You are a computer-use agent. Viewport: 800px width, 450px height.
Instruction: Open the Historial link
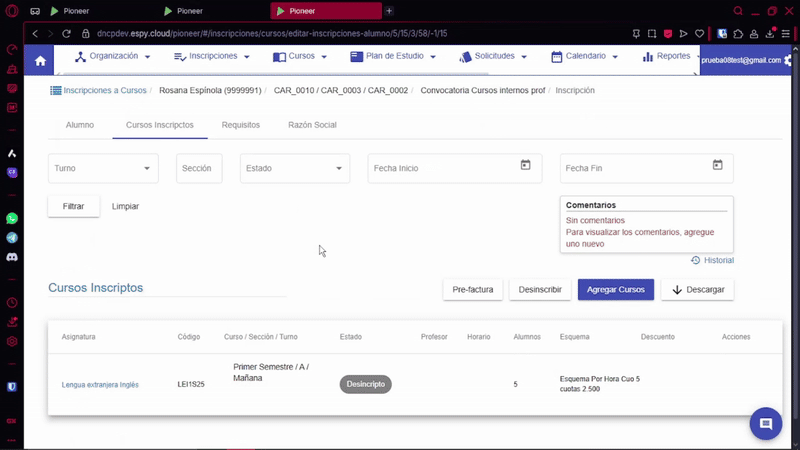tap(712, 260)
